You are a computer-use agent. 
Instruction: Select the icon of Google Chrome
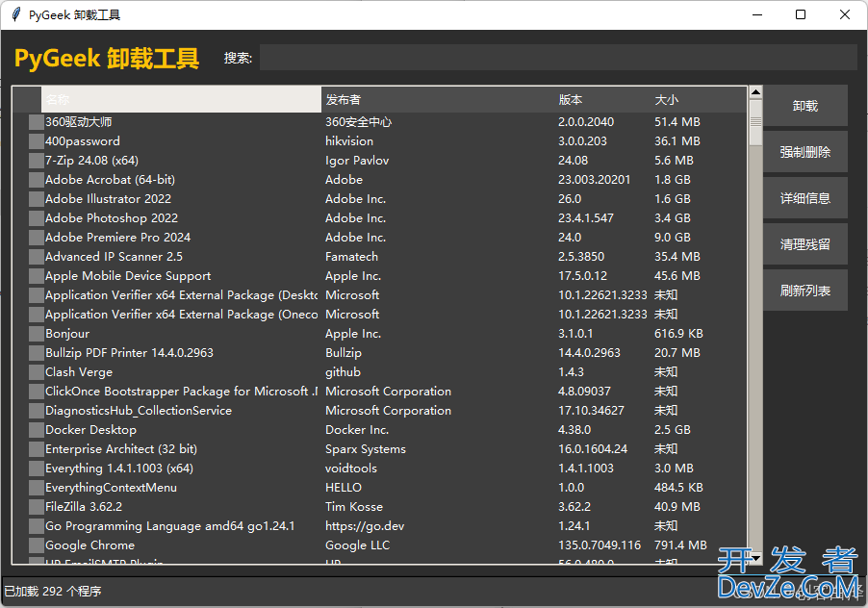pyautogui.click(x=36, y=545)
